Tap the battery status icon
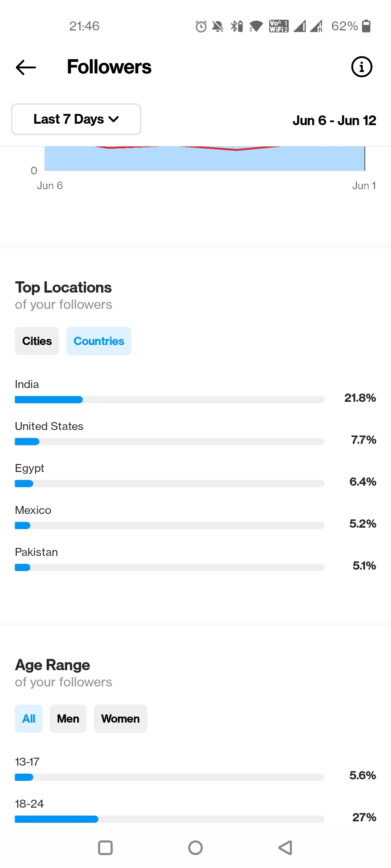The width and height of the screenshot is (391, 868). coord(366,26)
